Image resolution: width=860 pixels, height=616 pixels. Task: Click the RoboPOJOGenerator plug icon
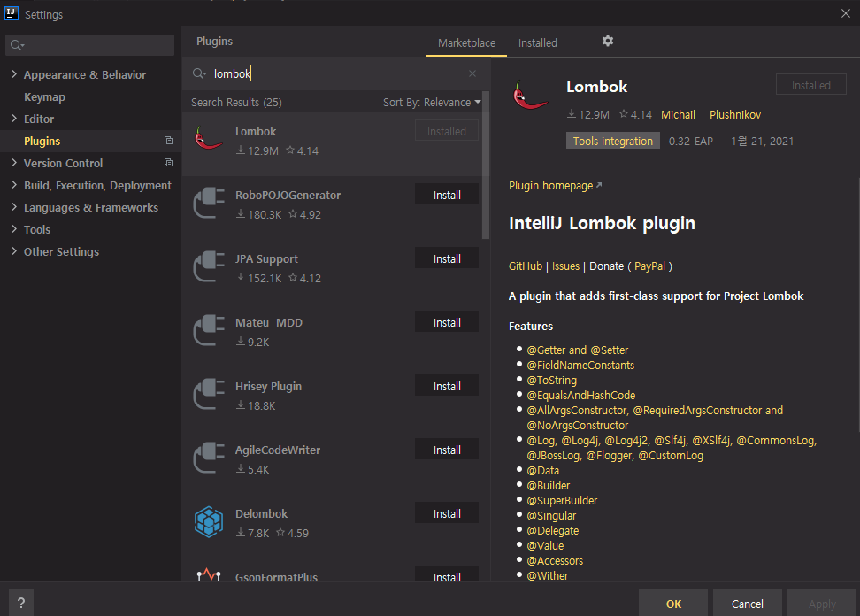[x=209, y=203]
